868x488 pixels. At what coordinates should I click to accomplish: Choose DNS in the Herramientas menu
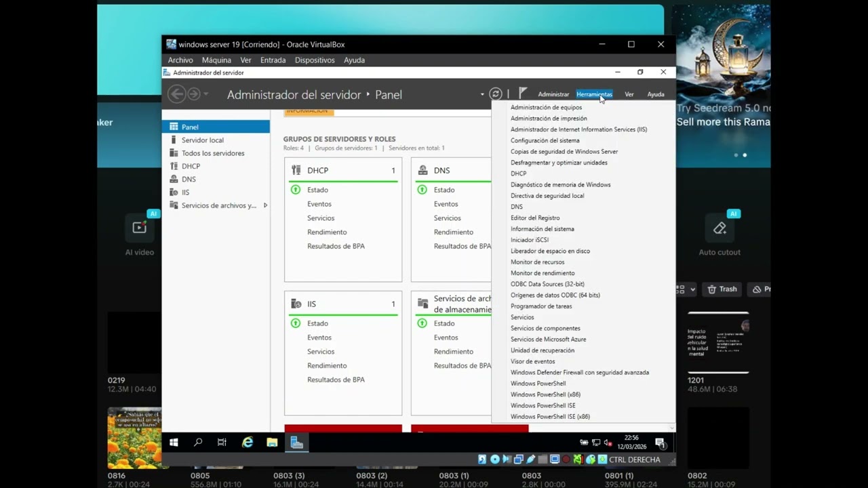pos(517,207)
